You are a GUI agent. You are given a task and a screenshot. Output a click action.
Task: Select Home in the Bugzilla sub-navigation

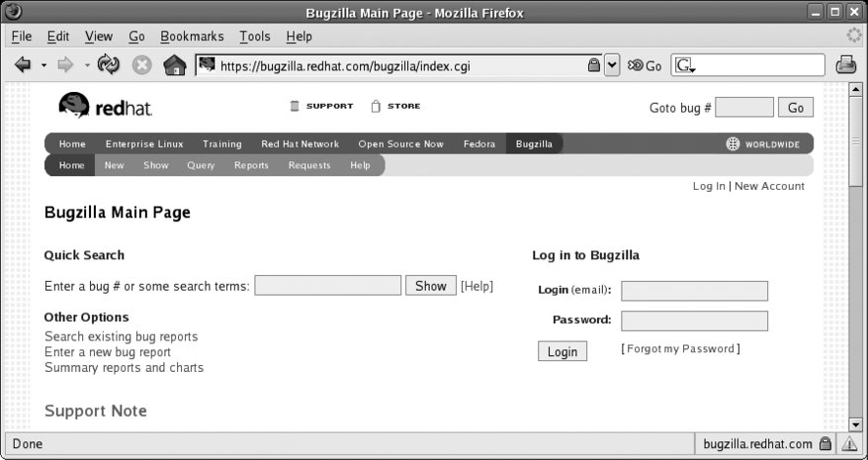(71, 165)
